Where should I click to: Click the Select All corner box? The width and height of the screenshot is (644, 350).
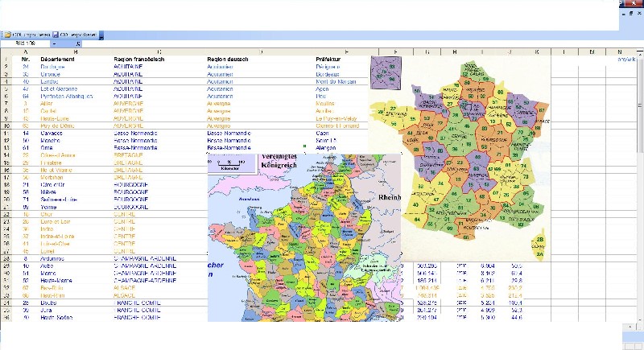6,52
